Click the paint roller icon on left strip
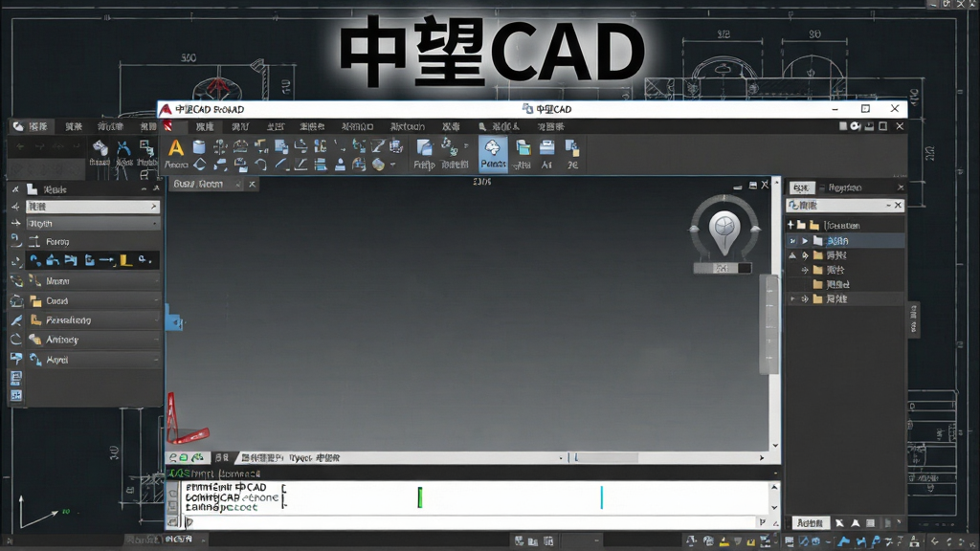Screen dimensions: 980x551 [x=15, y=359]
